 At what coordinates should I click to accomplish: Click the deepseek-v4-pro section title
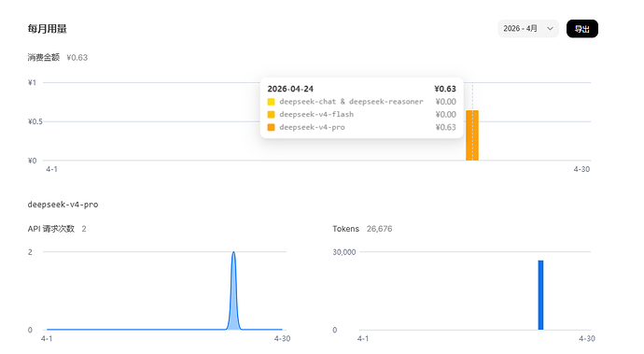63,205
